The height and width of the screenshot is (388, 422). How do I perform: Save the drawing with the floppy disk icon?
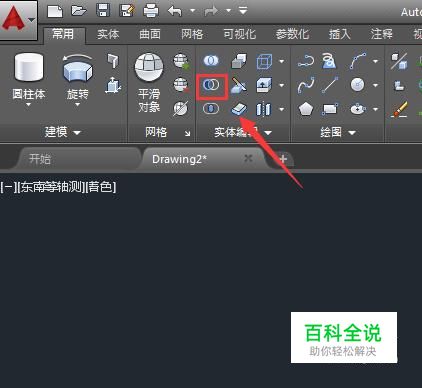coord(103,11)
